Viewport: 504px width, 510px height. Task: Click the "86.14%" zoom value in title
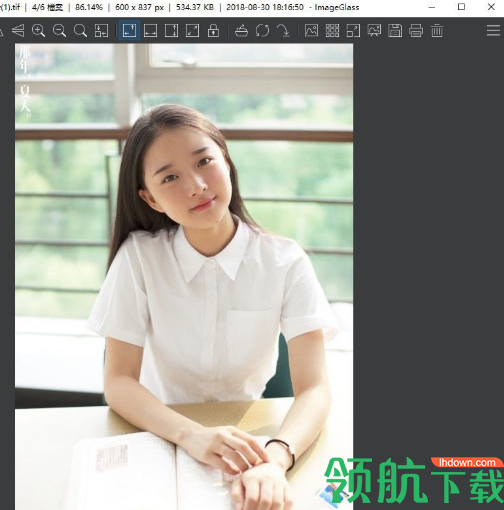coord(89,7)
